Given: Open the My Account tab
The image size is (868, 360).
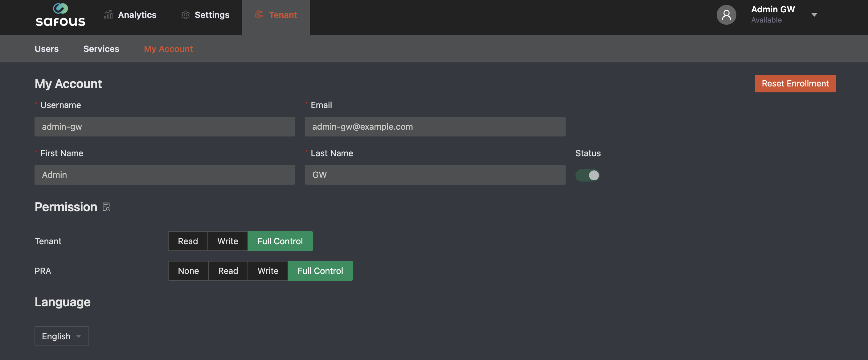Looking at the screenshot, I should pos(168,48).
